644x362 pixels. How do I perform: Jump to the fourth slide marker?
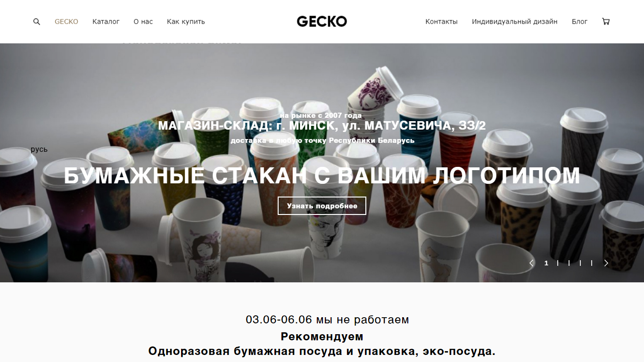580,263
